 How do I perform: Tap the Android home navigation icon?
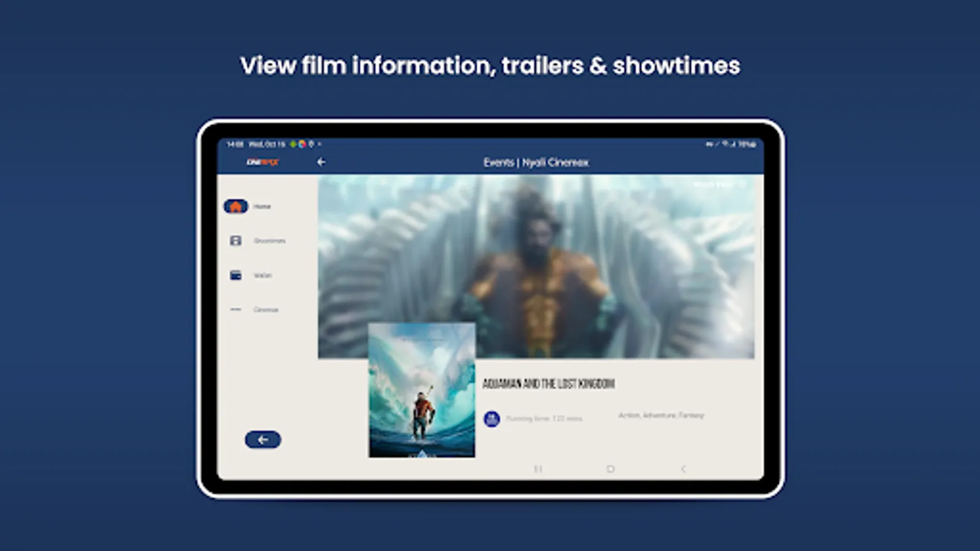click(611, 468)
